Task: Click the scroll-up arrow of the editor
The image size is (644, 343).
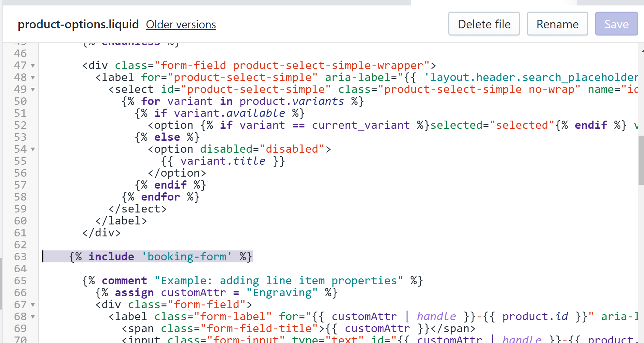Action: click(642, 50)
